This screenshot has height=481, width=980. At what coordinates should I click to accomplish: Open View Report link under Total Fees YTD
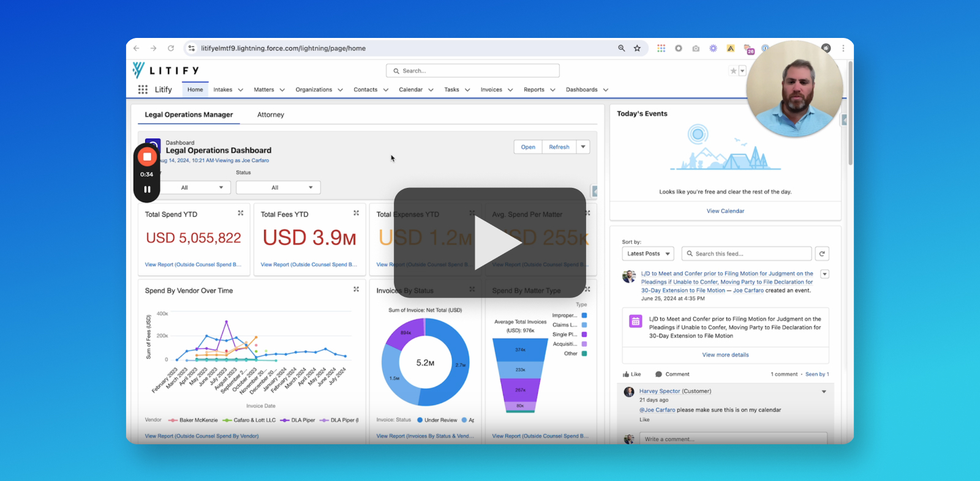(x=309, y=265)
